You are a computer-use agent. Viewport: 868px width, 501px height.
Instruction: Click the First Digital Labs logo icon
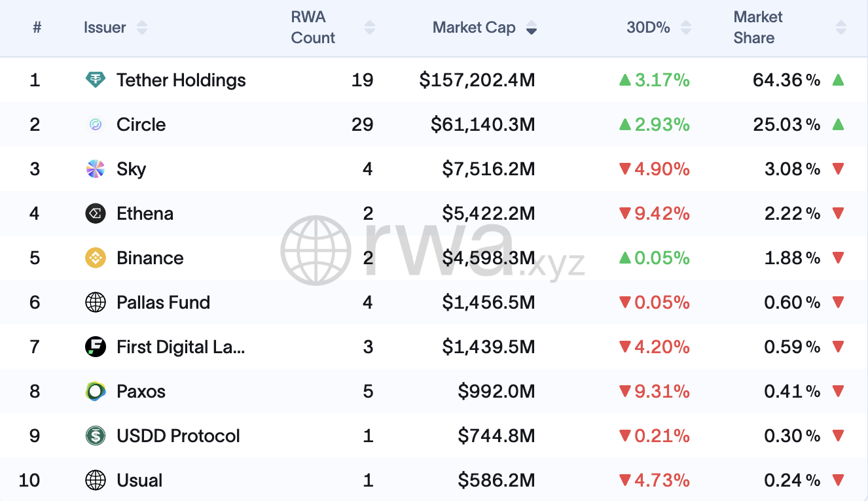point(96,347)
